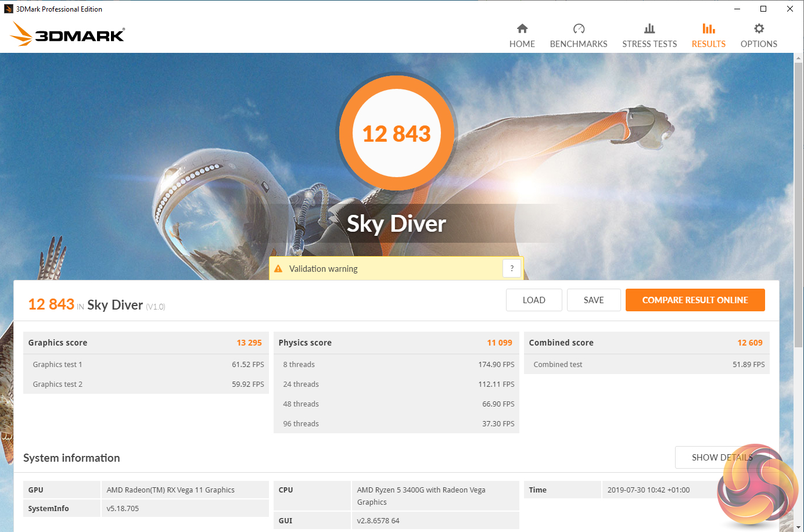Click the orange 12 843 score circle
This screenshot has height=532, width=804.
397,133
